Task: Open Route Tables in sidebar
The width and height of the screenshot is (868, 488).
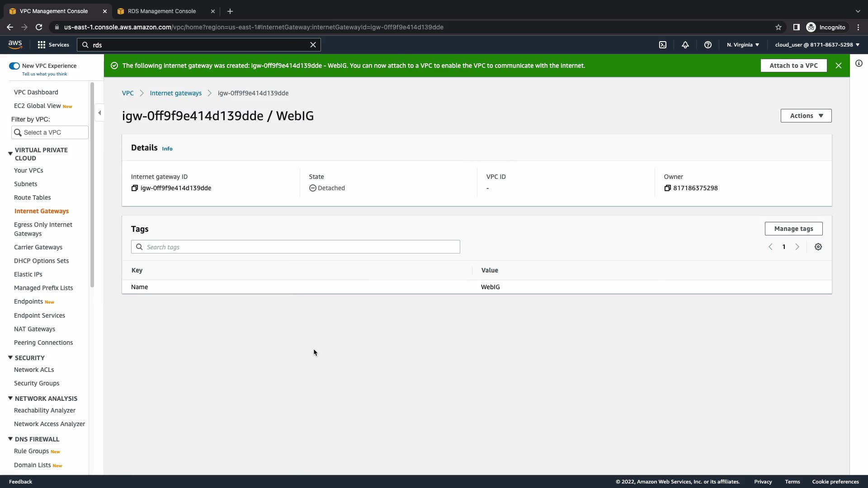Action: [33, 197]
